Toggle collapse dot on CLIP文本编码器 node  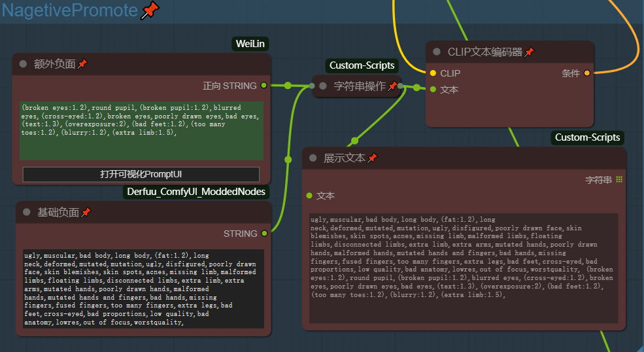click(x=437, y=52)
